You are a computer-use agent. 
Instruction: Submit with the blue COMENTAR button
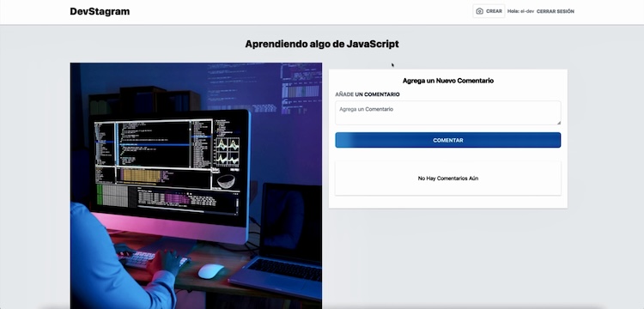coord(447,140)
